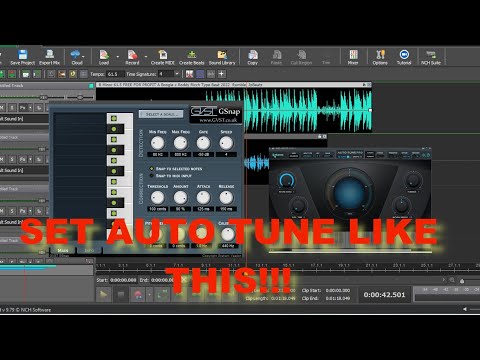The height and width of the screenshot is (360, 480).
Task: Click the blue-ringed Retune Speed knob in Auto-Tune
Action: [x=286, y=180]
